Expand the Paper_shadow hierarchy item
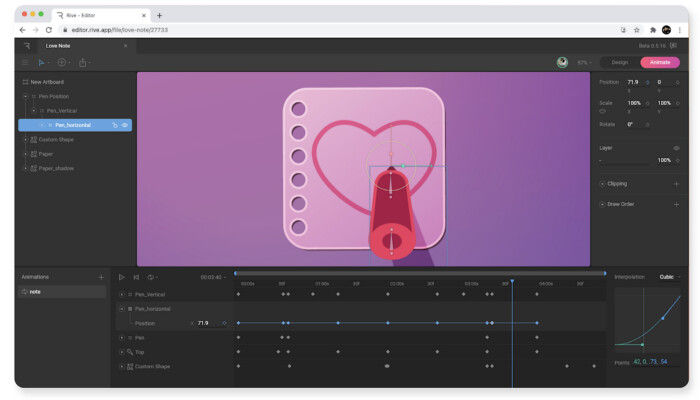The width and height of the screenshot is (700, 400). pos(25,168)
